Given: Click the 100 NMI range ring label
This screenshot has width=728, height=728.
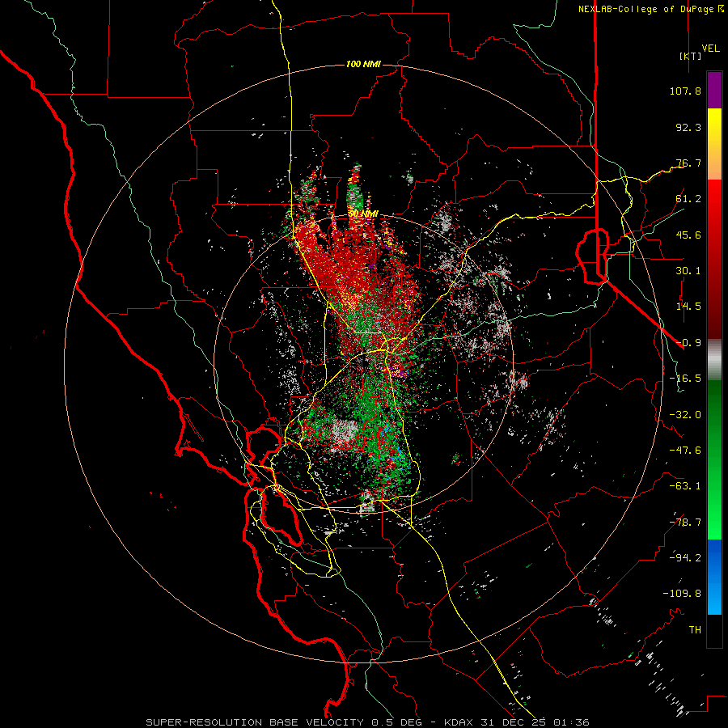Looking at the screenshot, I should [363, 64].
